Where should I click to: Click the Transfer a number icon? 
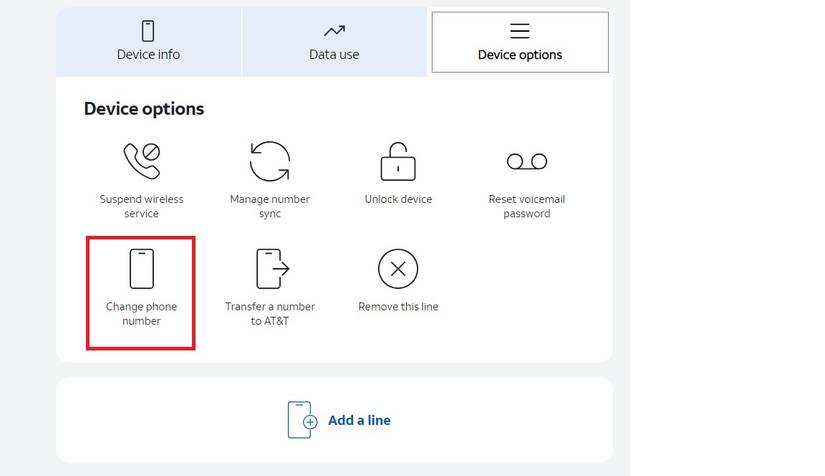coord(270,268)
